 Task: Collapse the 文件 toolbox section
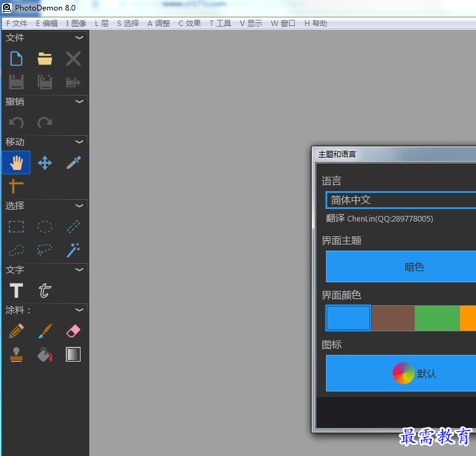[79, 38]
